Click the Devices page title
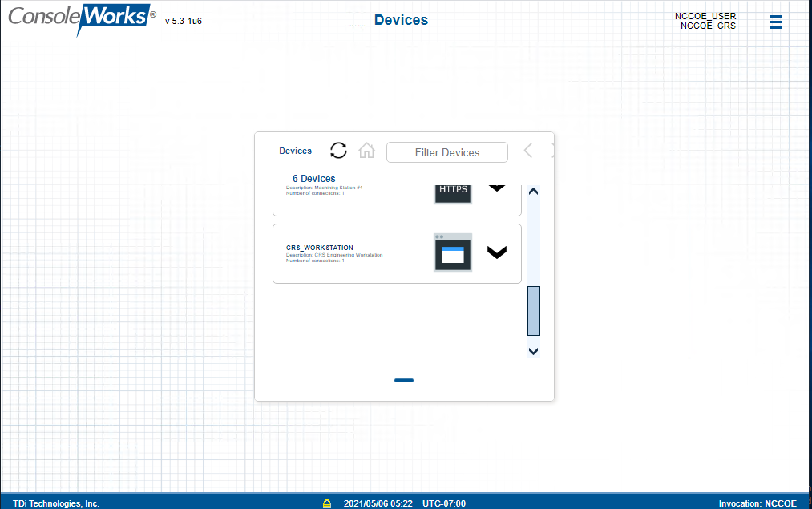Screen dimensions: 812x509 (402, 20)
